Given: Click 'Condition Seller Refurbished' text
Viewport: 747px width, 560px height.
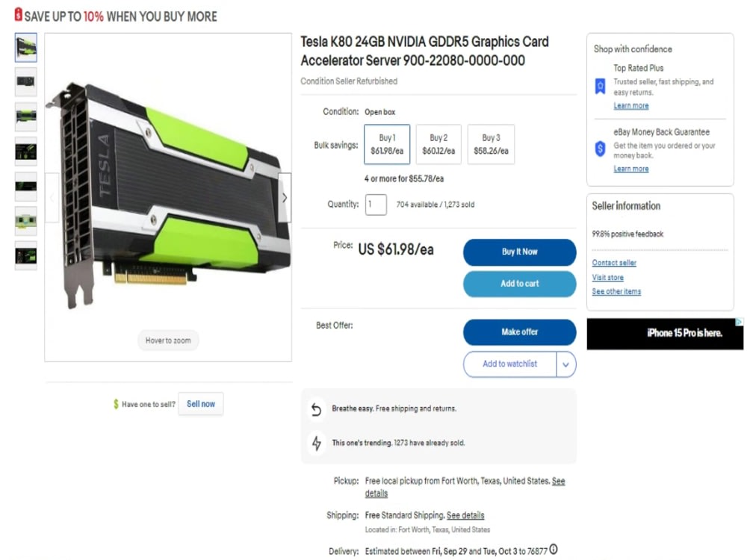Looking at the screenshot, I should tap(349, 81).
